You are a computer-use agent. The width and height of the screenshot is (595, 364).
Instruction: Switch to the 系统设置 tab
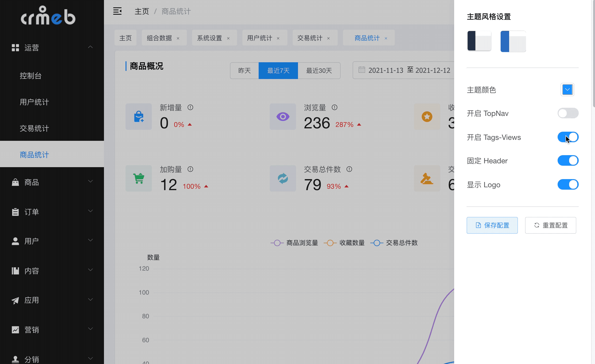tap(209, 38)
